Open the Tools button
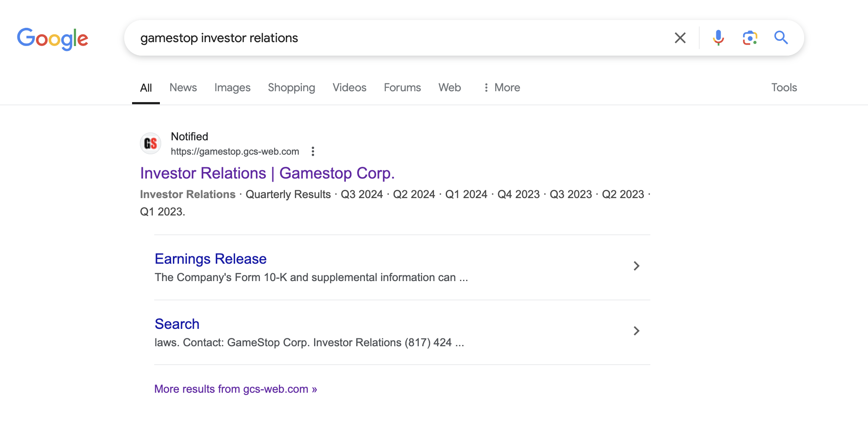The width and height of the screenshot is (868, 424). (784, 88)
